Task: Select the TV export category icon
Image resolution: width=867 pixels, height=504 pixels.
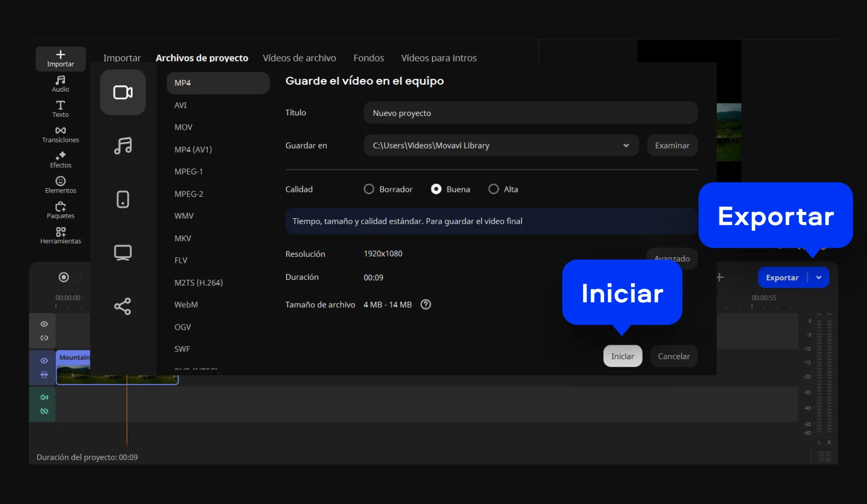Action: (x=123, y=253)
